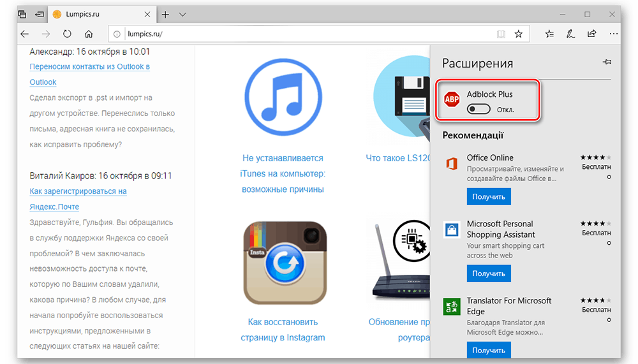
Task: Add web notes with pen icon
Action: [x=570, y=34]
